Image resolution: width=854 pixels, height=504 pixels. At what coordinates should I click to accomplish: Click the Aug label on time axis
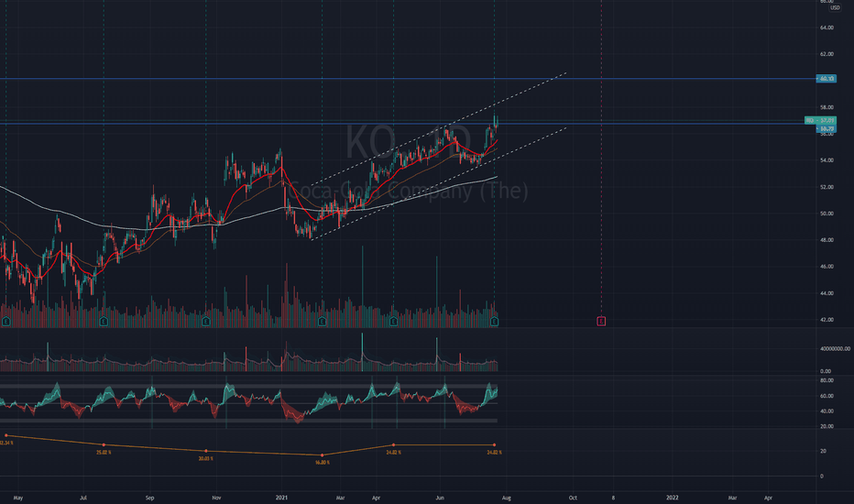pos(507,498)
